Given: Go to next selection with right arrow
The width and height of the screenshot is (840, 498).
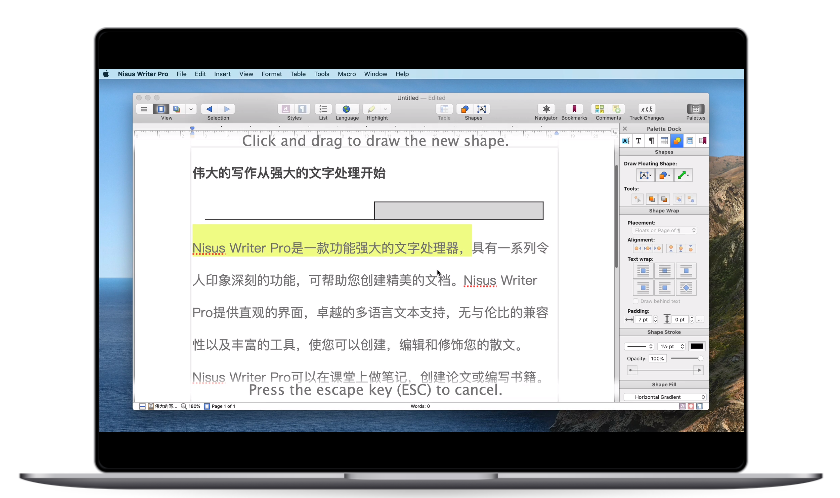Looking at the screenshot, I should coord(227,109).
